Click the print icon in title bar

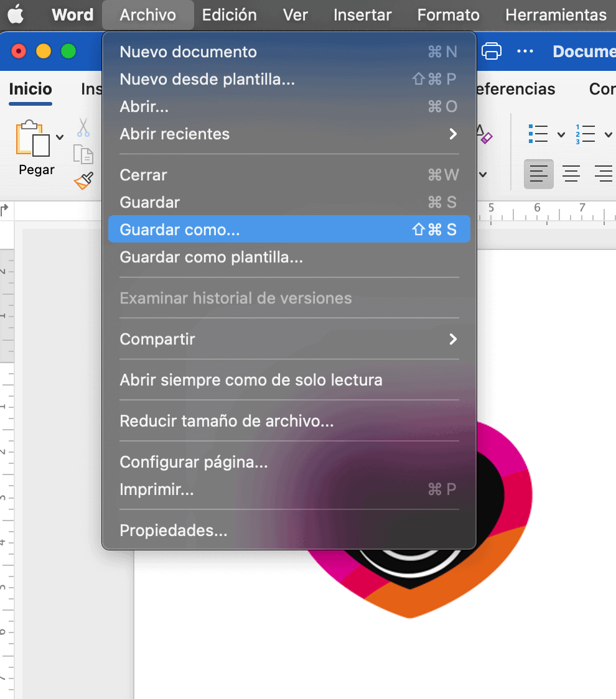[491, 51]
